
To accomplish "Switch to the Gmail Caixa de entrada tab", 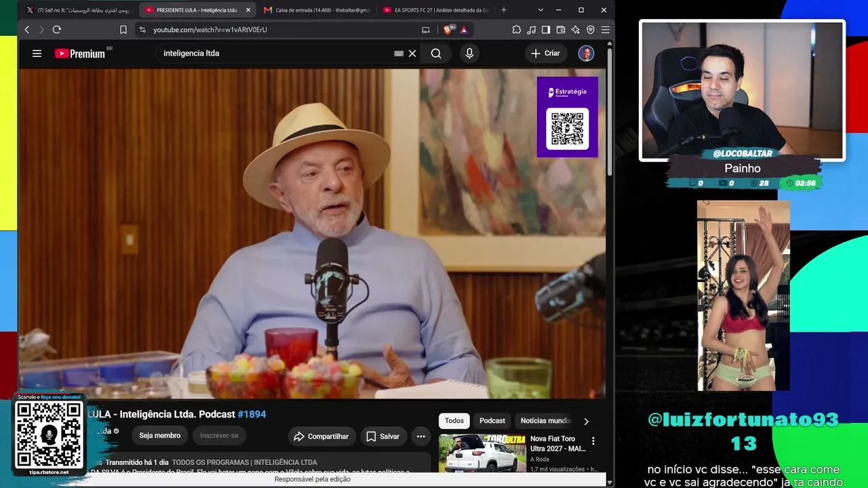I will click(316, 10).
